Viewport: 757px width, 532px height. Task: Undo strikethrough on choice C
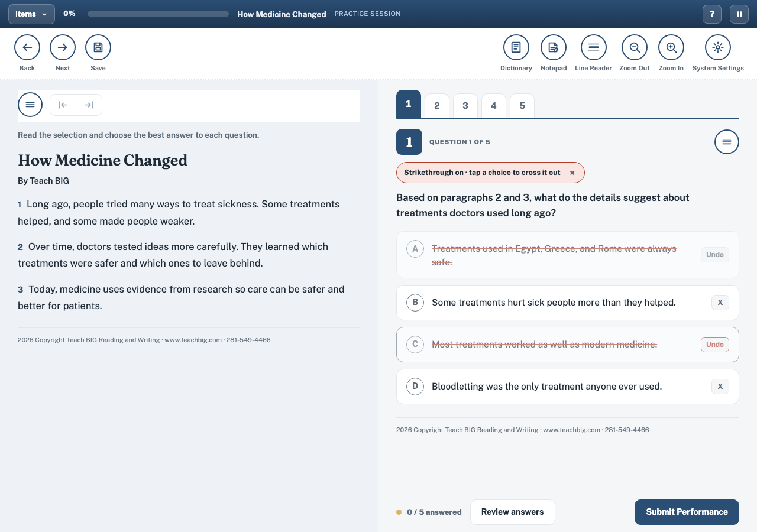click(715, 345)
